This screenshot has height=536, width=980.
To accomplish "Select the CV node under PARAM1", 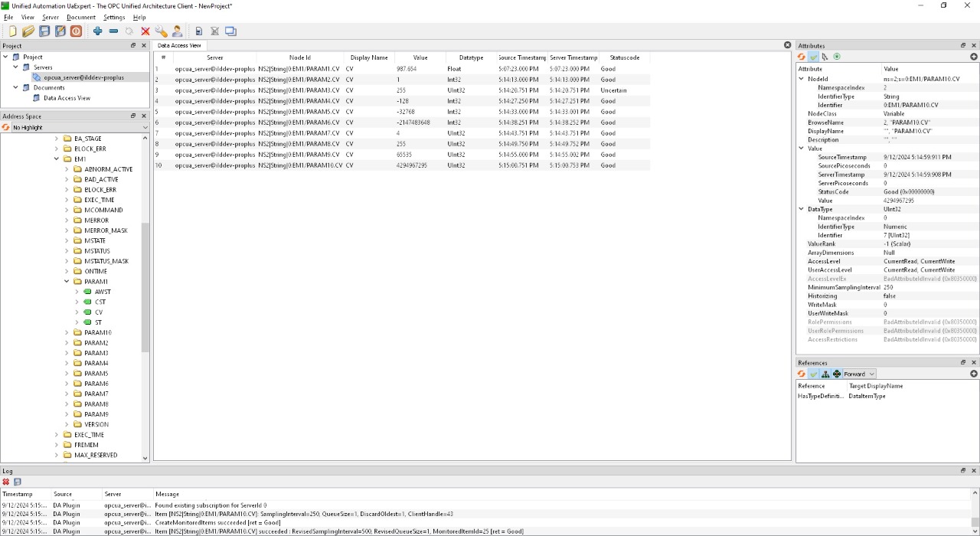I will tap(99, 312).
